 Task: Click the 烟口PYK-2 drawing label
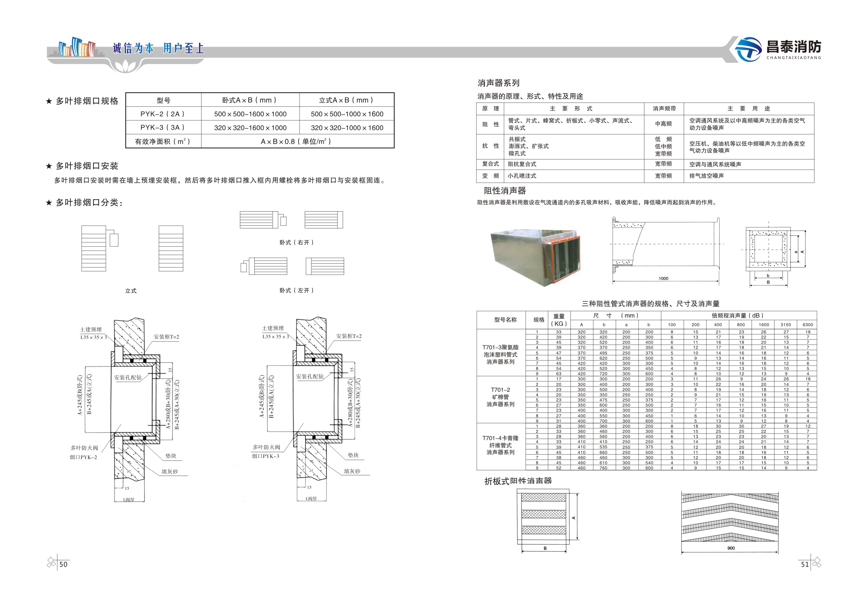(x=83, y=457)
